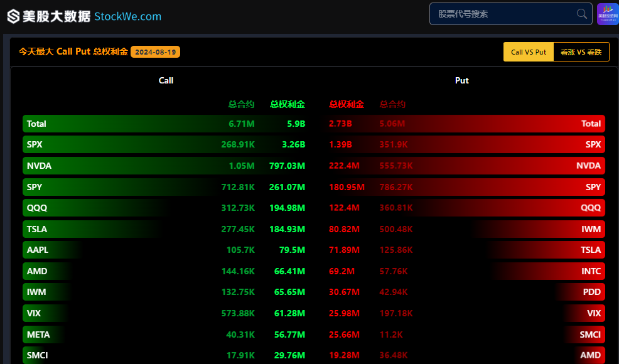Click the green 总权利金 column header

pyautogui.click(x=288, y=104)
